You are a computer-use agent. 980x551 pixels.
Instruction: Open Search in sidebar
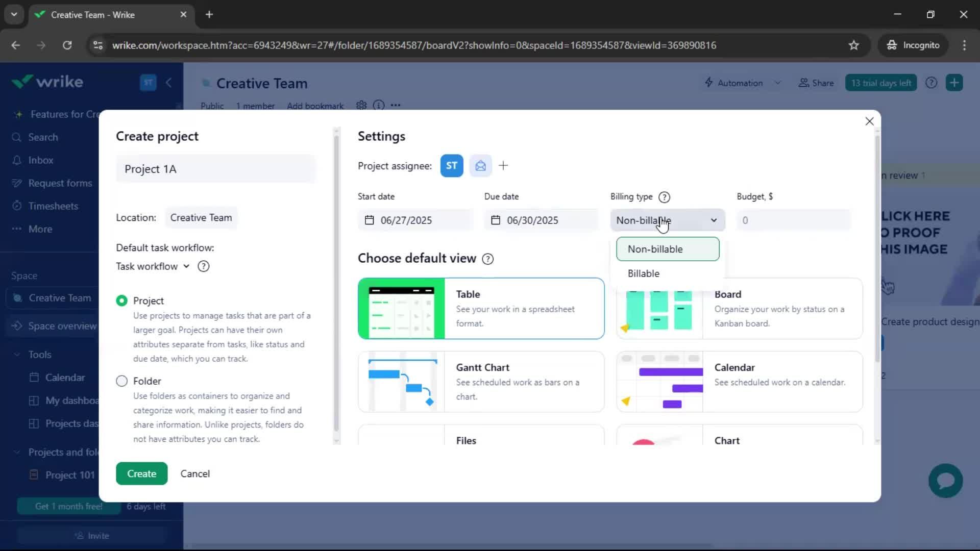[43, 137]
